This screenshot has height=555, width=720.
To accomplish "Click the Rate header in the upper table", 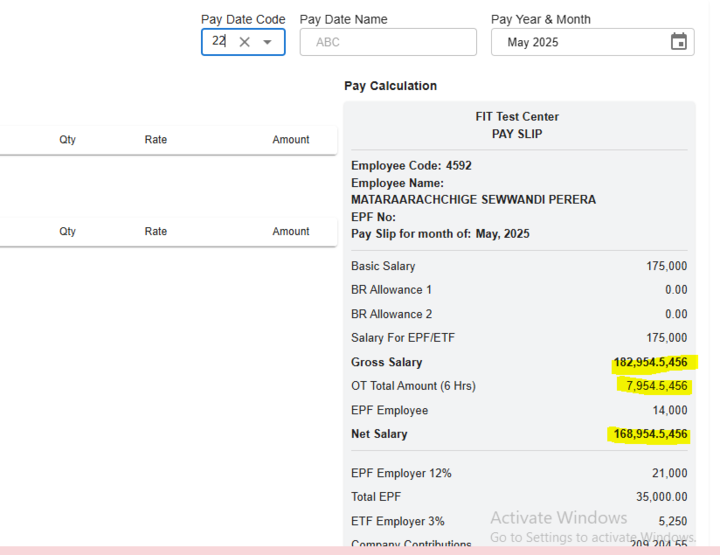I will [x=156, y=140].
